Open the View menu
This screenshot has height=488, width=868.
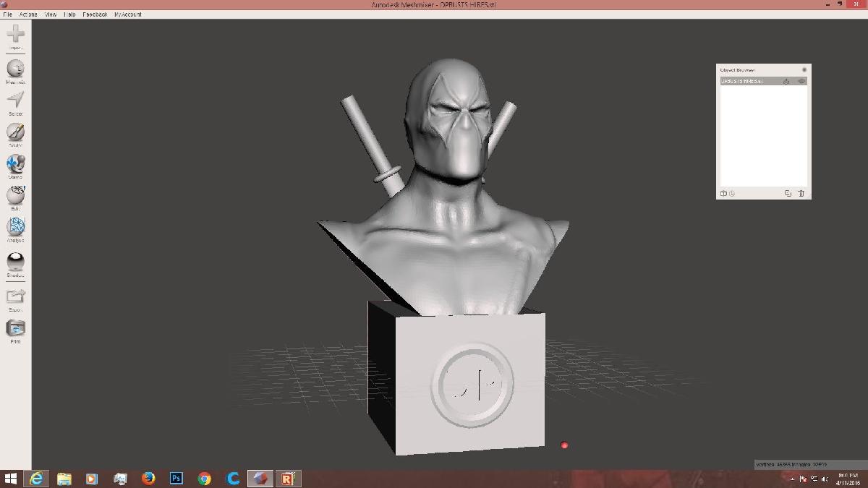point(49,14)
